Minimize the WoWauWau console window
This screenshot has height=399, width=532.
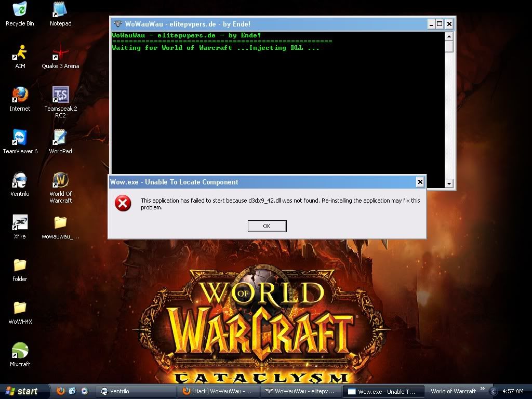[x=431, y=24]
